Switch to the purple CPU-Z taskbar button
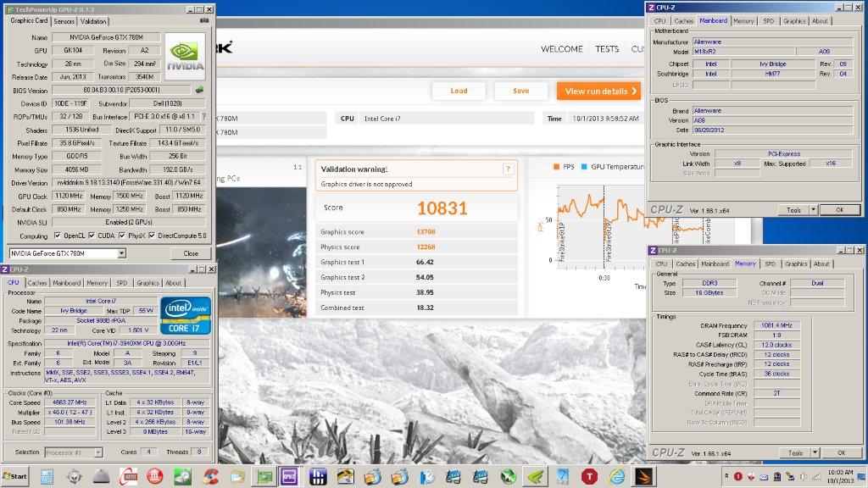 [289, 476]
